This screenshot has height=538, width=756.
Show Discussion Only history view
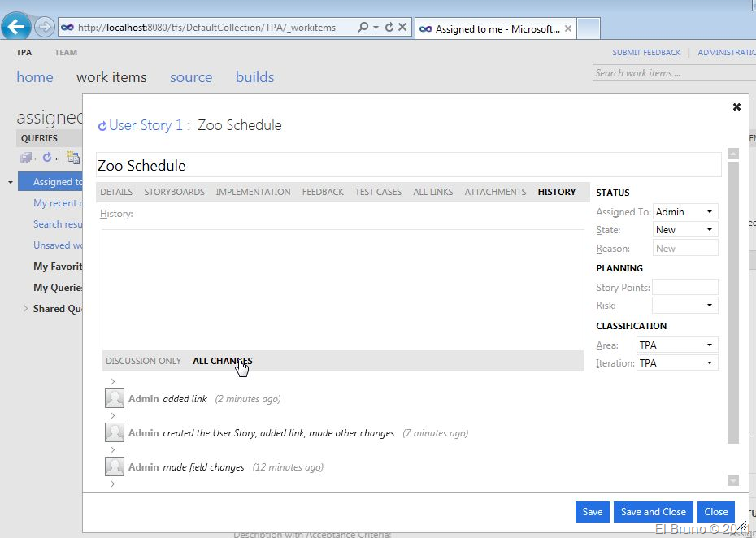coord(143,361)
